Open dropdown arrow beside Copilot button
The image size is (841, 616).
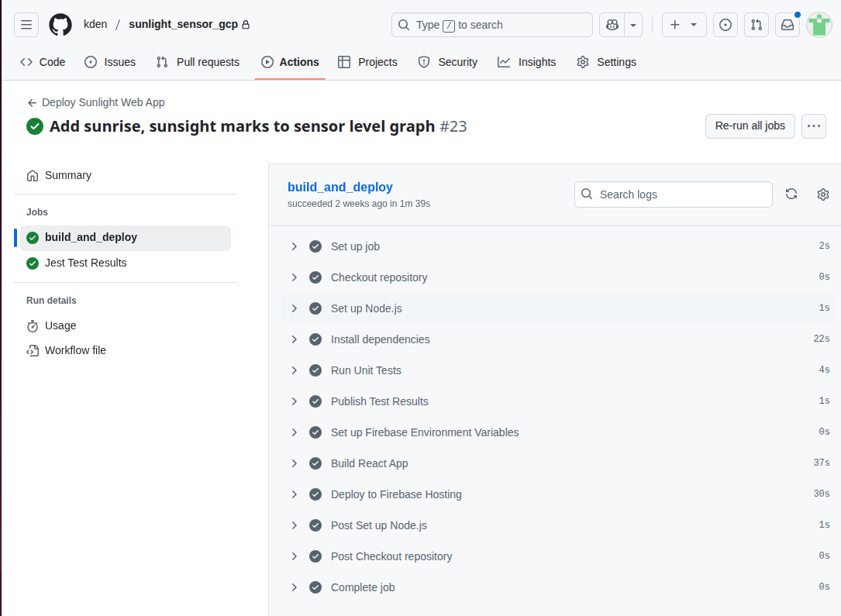(x=634, y=25)
